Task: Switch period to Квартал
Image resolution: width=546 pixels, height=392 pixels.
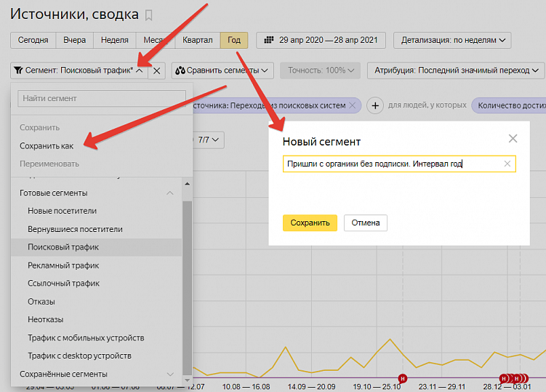Action: point(198,40)
